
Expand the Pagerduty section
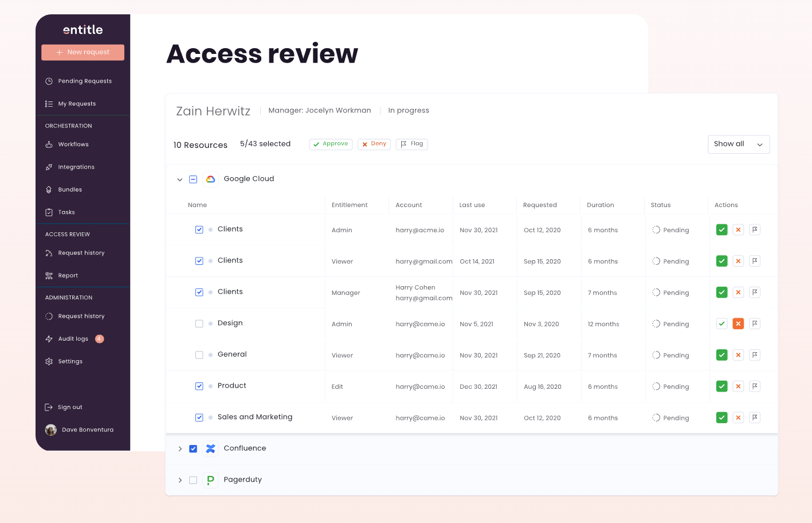coord(180,481)
